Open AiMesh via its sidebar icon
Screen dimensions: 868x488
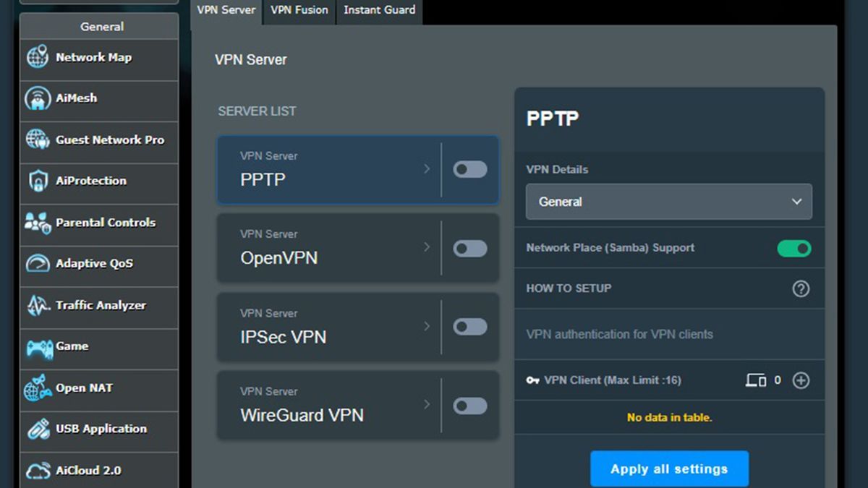coord(38,98)
